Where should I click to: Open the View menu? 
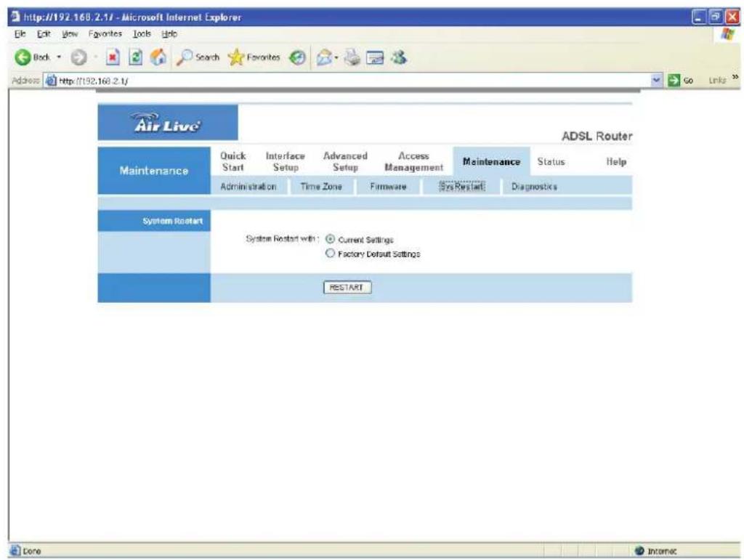click(x=70, y=33)
